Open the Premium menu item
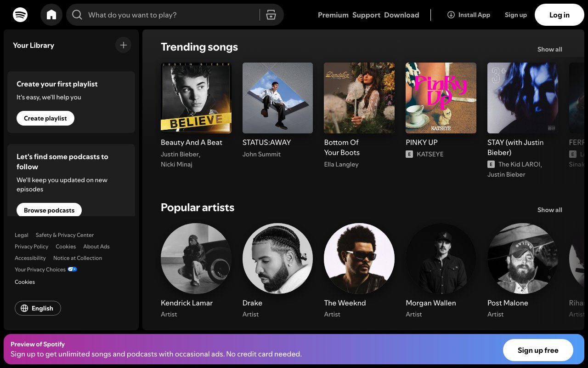Screen dimensions: 588x368 (333, 15)
